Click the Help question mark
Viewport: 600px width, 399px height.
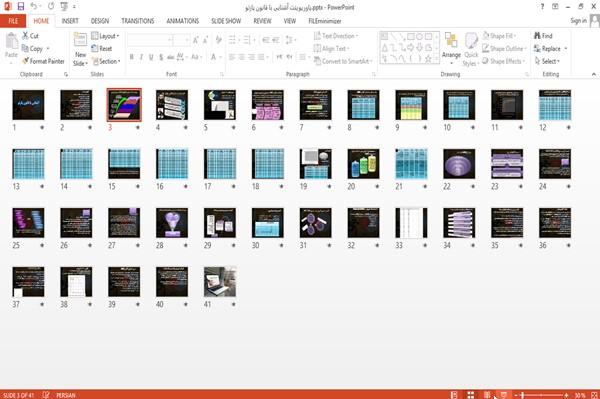pyautogui.click(x=542, y=7)
